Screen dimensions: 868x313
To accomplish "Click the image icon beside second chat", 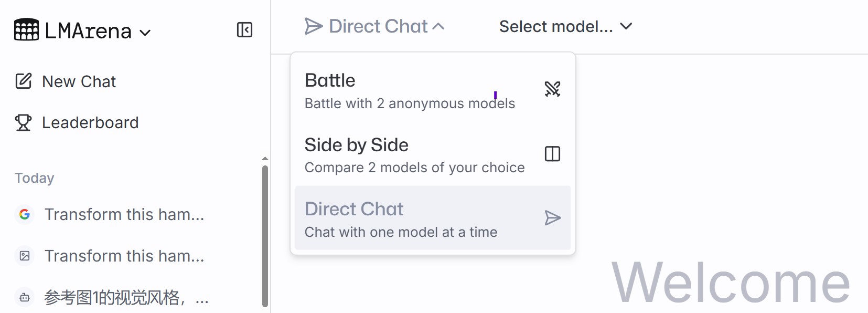I will click(25, 256).
